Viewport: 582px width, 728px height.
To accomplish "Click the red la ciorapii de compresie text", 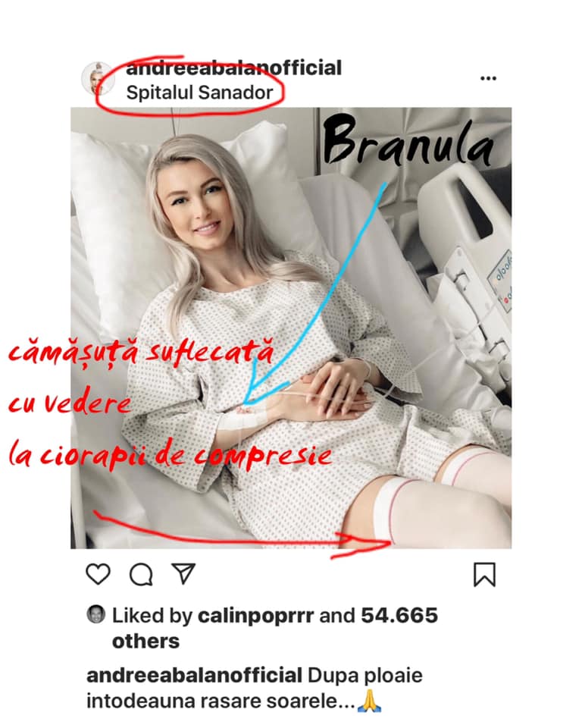I will point(171,456).
